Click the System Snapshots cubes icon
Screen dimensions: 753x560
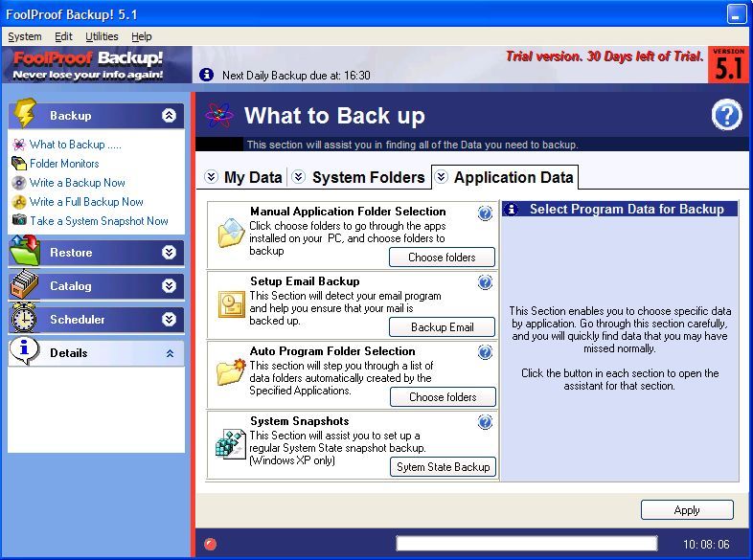pos(231,444)
